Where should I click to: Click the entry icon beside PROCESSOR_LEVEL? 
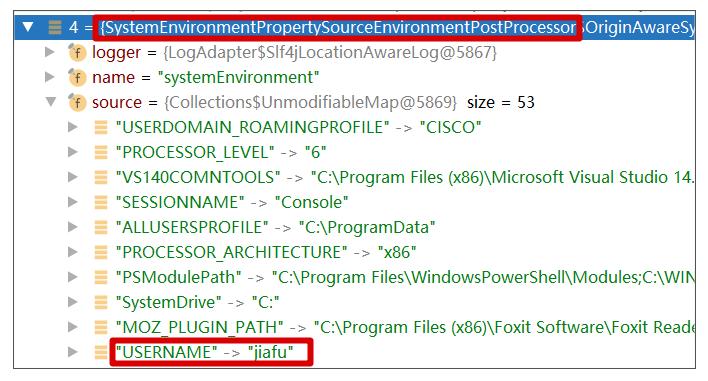[x=101, y=153]
